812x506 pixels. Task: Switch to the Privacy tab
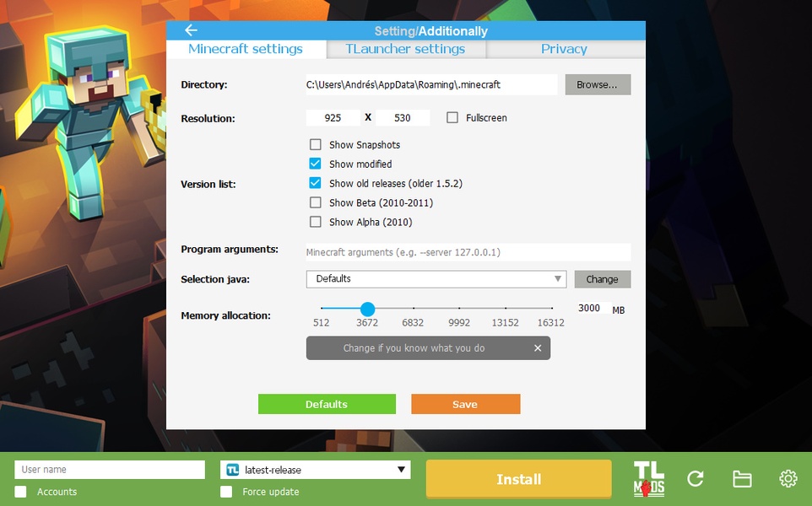(564, 49)
